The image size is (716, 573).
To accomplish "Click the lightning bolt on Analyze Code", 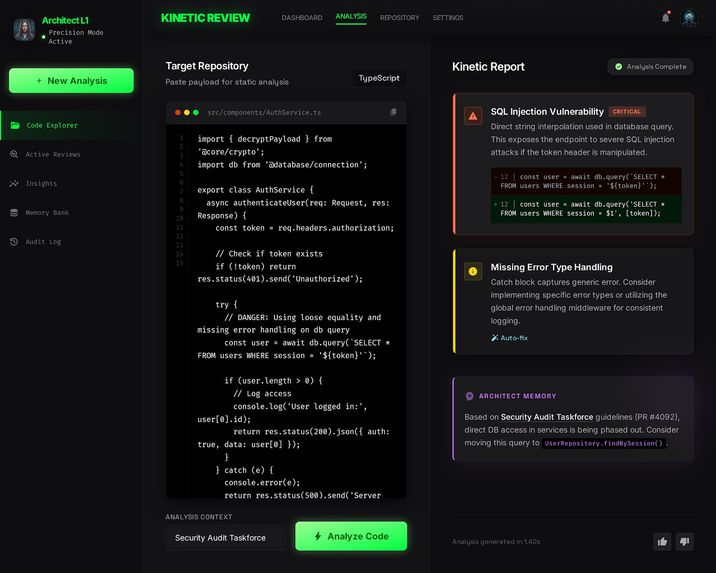I will [x=318, y=536].
